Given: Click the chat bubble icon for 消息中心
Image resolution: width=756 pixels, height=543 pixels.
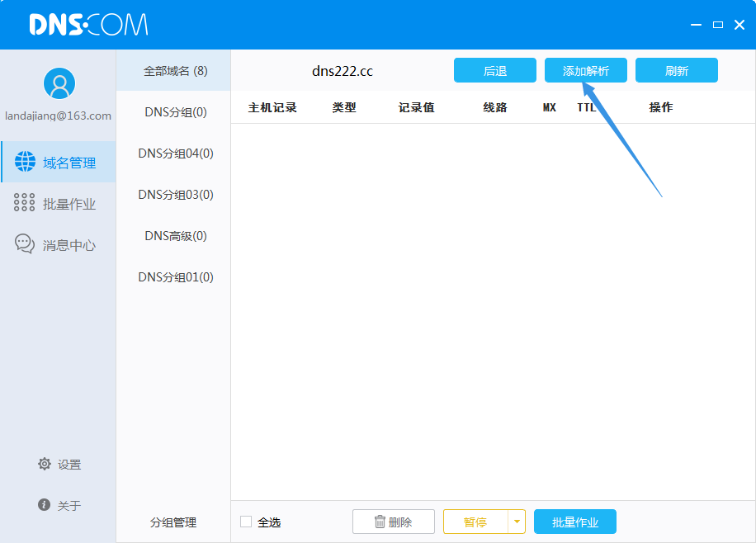Looking at the screenshot, I should (25, 244).
